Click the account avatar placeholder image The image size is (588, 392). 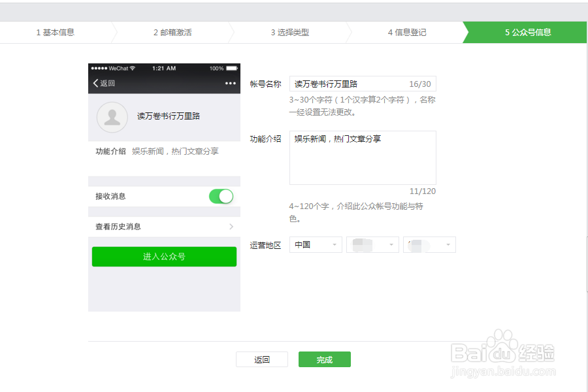(x=111, y=118)
